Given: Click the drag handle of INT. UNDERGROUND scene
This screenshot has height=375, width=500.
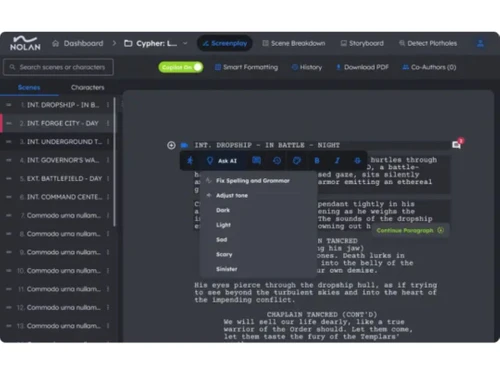Looking at the screenshot, I should [9, 142].
